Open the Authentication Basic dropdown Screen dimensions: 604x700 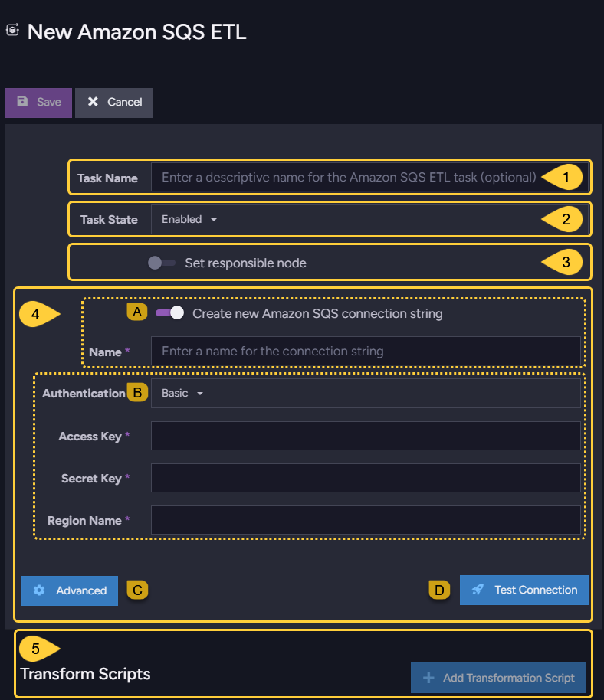click(x=366, y=393)
